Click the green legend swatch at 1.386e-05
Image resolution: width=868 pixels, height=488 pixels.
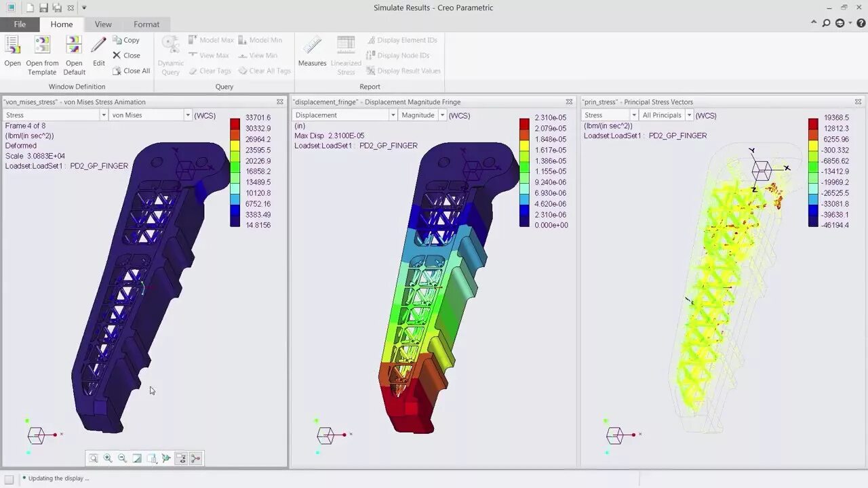coord(524,167)
